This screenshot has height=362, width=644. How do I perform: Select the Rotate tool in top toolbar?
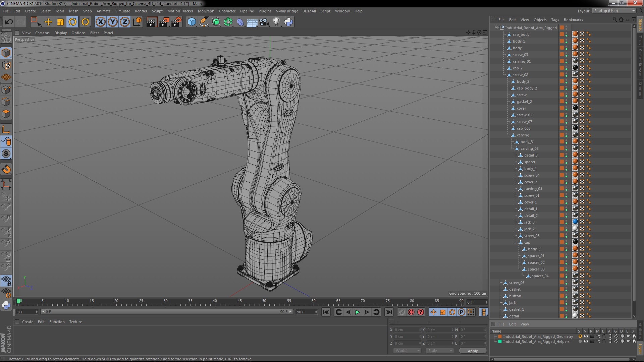pos(73,22)
